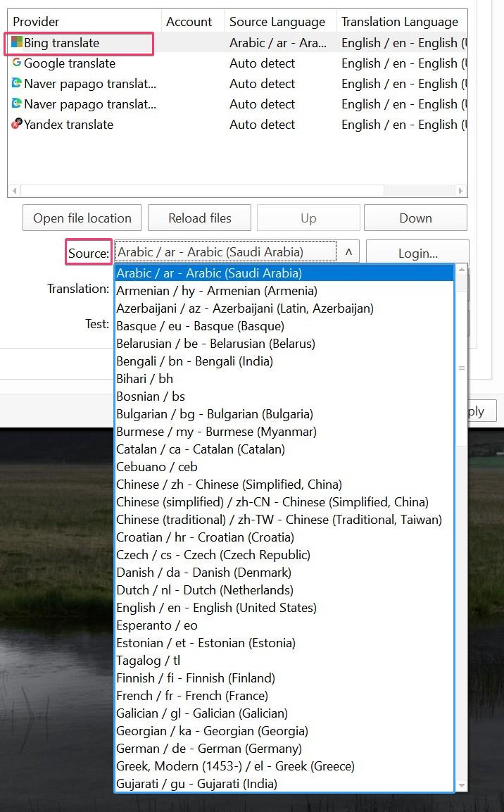The image size is (504, 812).
Task: Choose Finnish / fi language
Action: (x=284, y=678)
